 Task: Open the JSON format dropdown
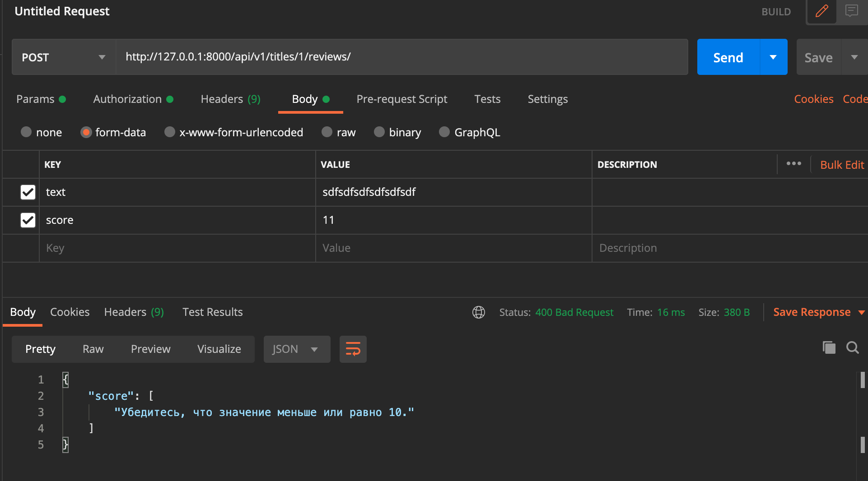pos(297,349)
